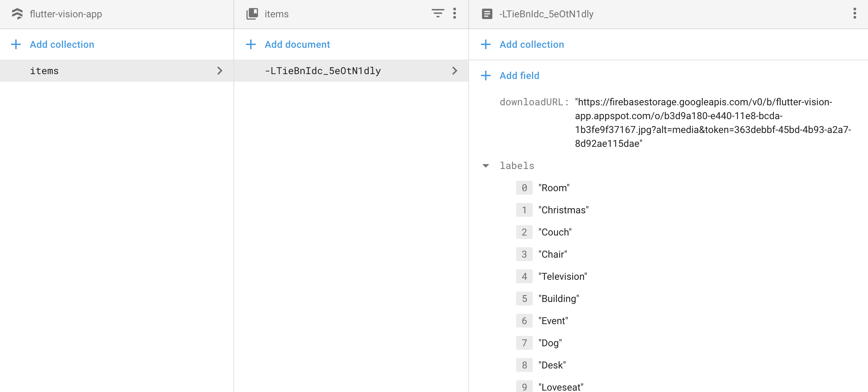Open the filter icon in the items panel

pos(438,14)
